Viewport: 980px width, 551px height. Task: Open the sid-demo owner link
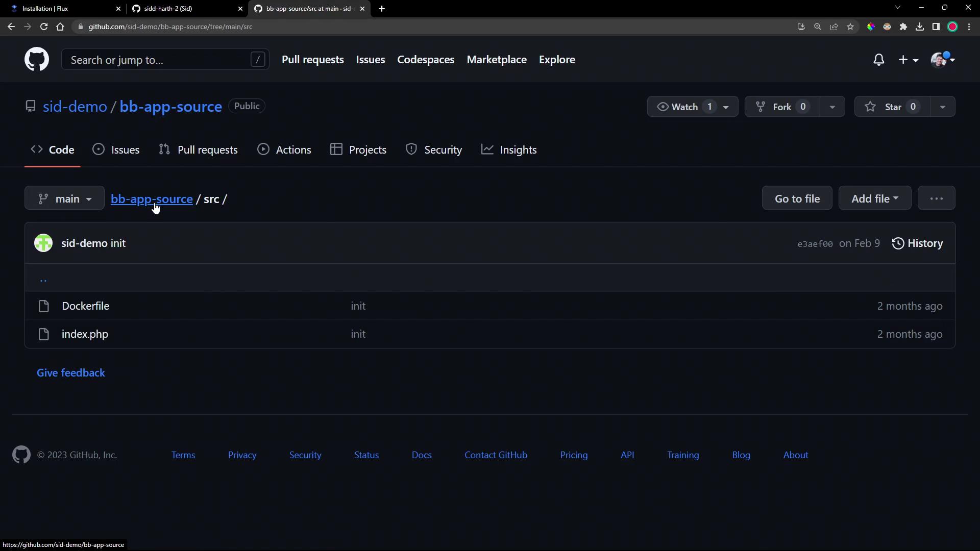tap(75, 107)
